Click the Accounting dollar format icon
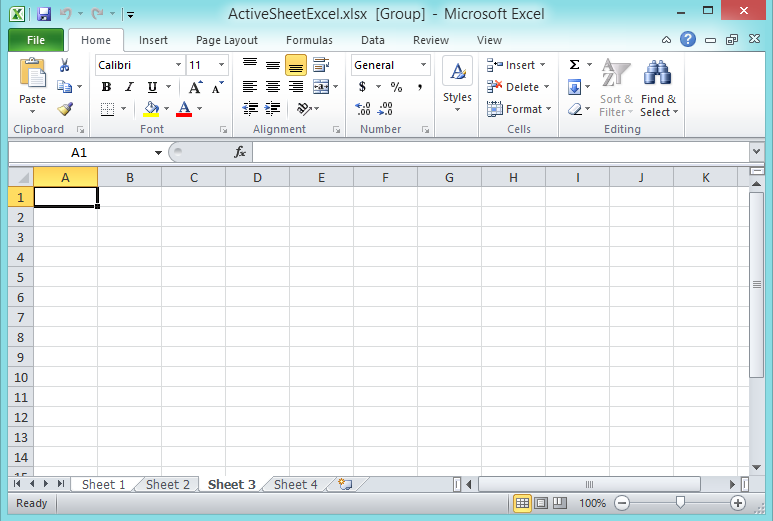The height and width of the screenshot is (521, 773). [x=362, y=87]
